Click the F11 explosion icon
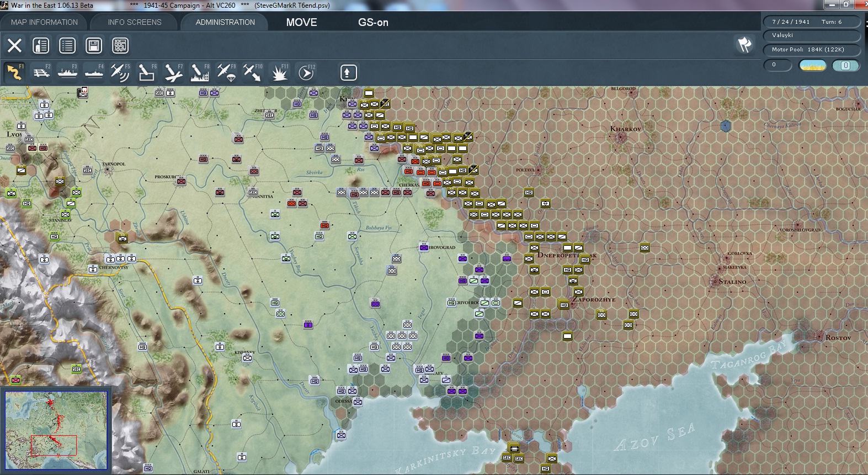This screenshot has height=475, width=868. (x=279, y=72)
